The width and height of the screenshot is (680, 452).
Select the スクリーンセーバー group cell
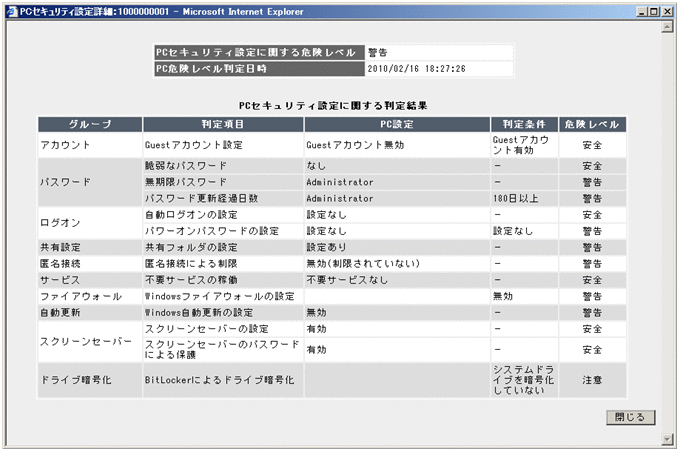tap(90, 342)
